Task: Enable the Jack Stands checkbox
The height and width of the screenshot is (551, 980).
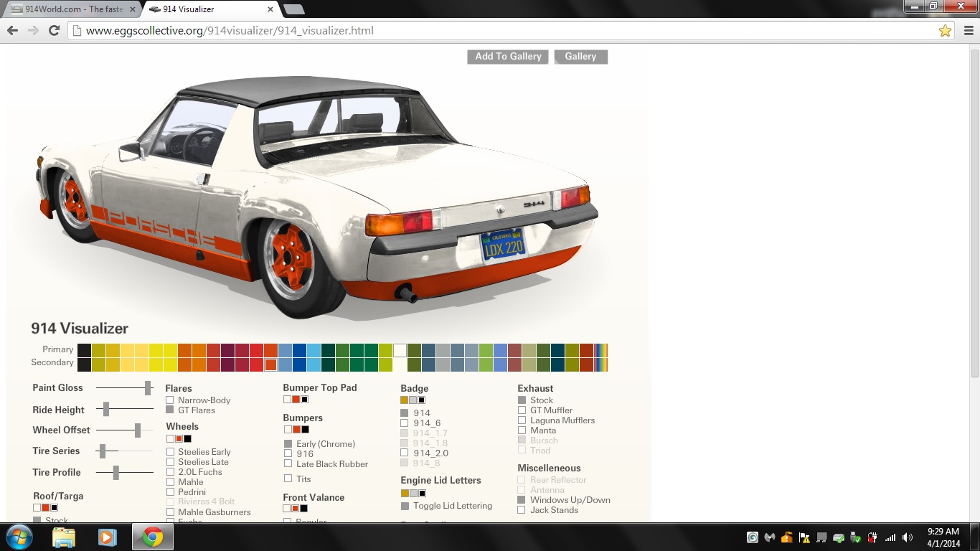Action: coord(522,510)
